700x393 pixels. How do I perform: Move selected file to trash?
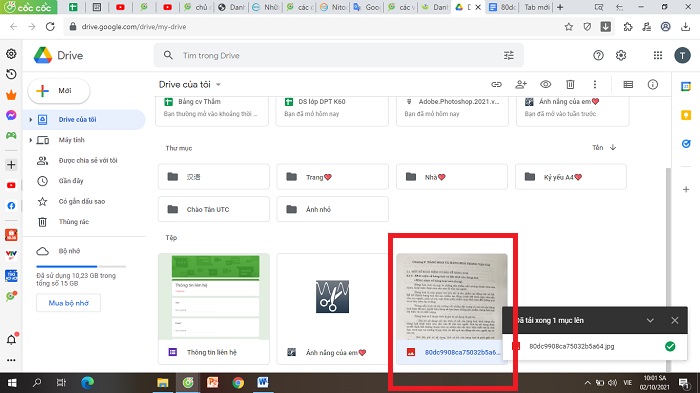[x=570, y=84]
